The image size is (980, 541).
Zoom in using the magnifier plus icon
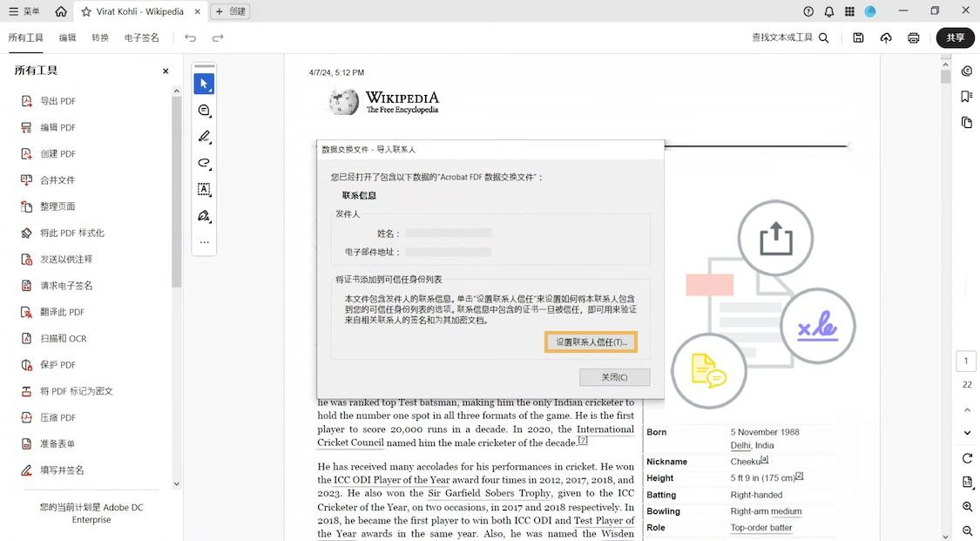point(966,506)
